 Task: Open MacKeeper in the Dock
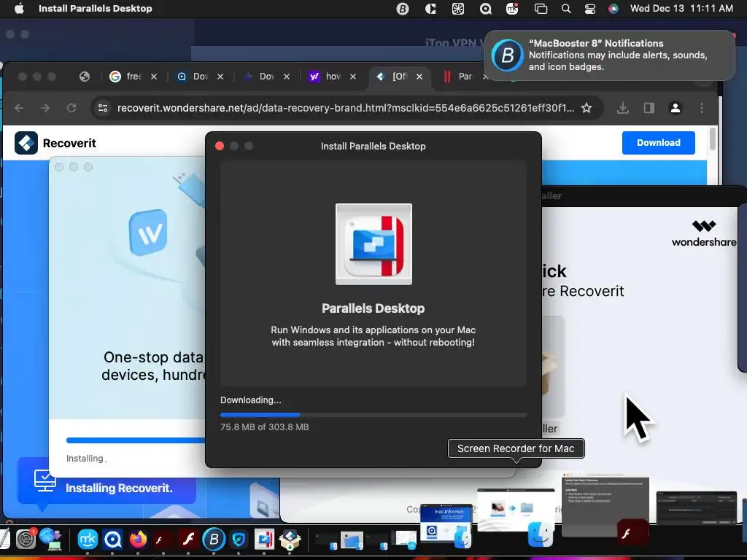[88, 540]
